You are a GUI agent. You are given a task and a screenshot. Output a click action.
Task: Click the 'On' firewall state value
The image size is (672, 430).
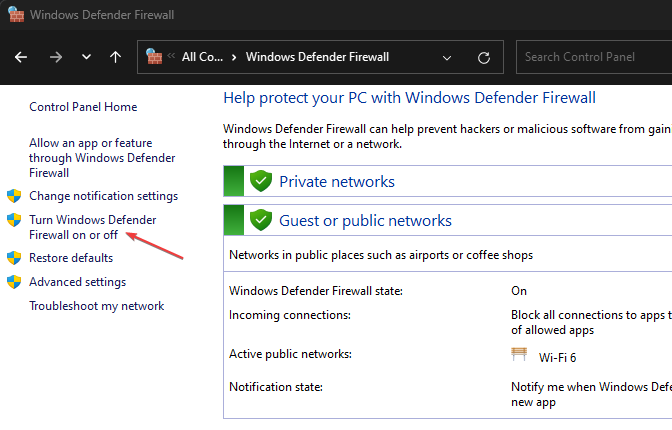click(519, 291)
